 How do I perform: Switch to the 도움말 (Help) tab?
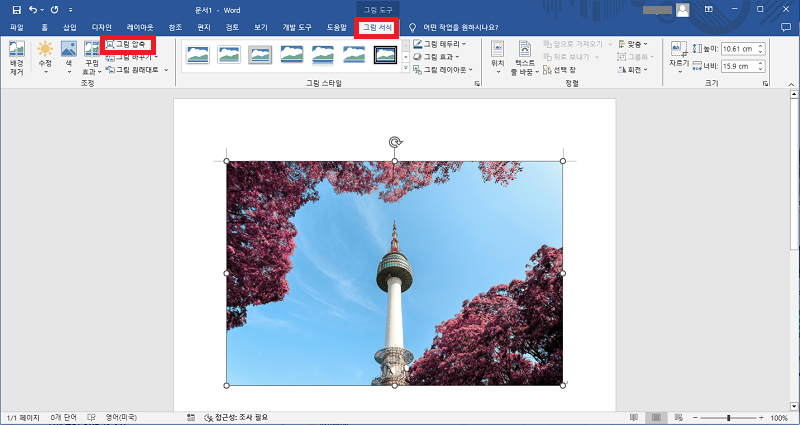tap(337, 28)
